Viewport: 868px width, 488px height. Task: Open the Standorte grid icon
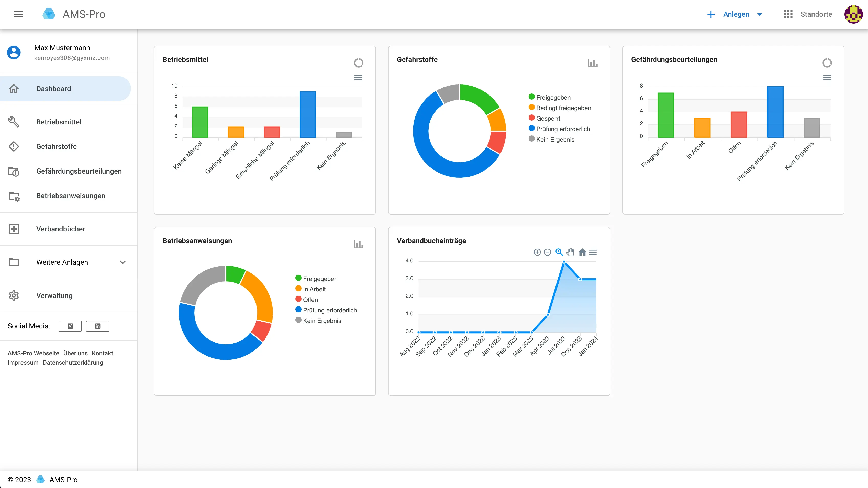(788, 14)
